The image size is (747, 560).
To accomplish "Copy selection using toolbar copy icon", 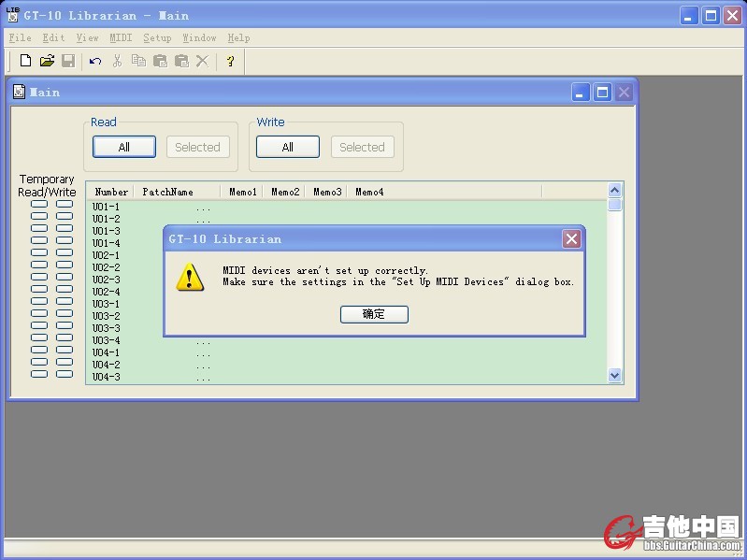I will [x=138, y=61].
